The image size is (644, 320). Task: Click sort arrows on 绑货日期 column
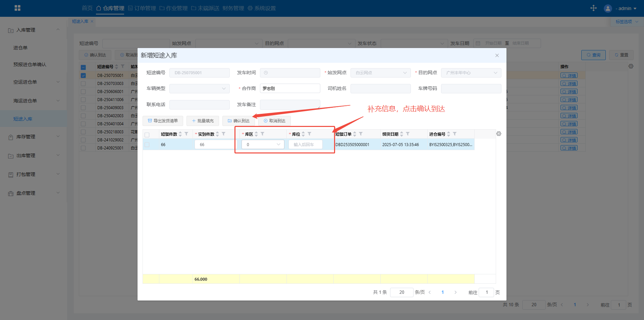401,134
